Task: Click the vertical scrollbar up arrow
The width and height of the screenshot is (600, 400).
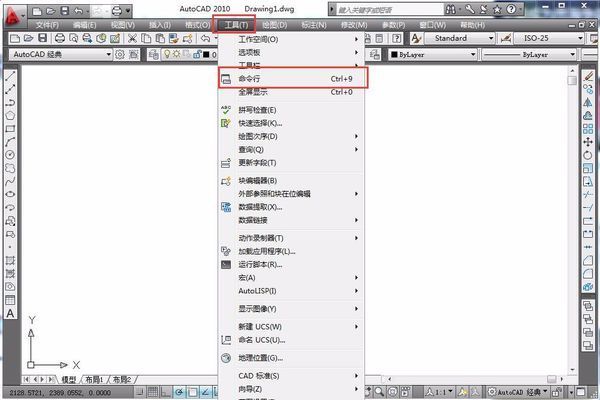Action: 572,71
